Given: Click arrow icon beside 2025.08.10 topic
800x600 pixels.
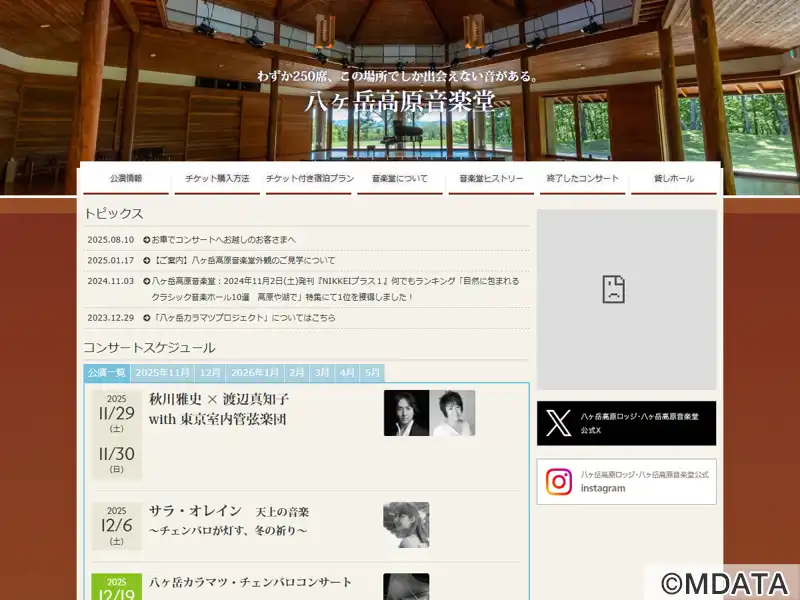Looking at the screenshot, I should pyautogui.click(x=147, y=240).
